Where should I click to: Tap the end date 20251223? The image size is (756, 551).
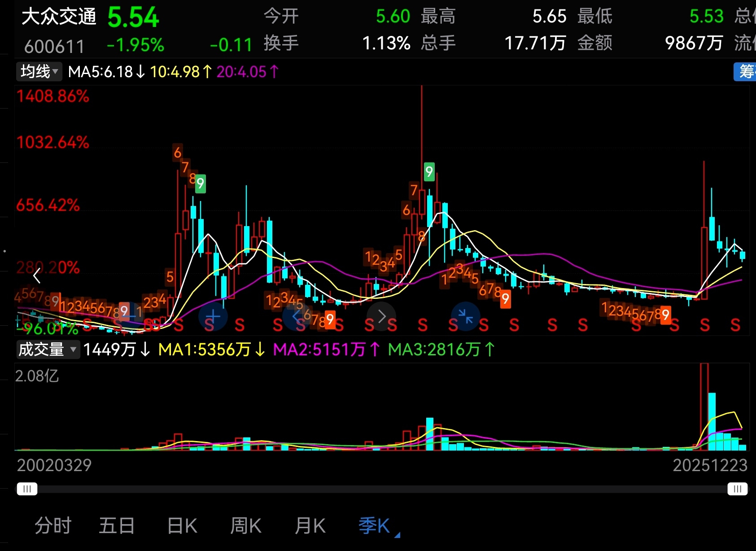point(710,465)
